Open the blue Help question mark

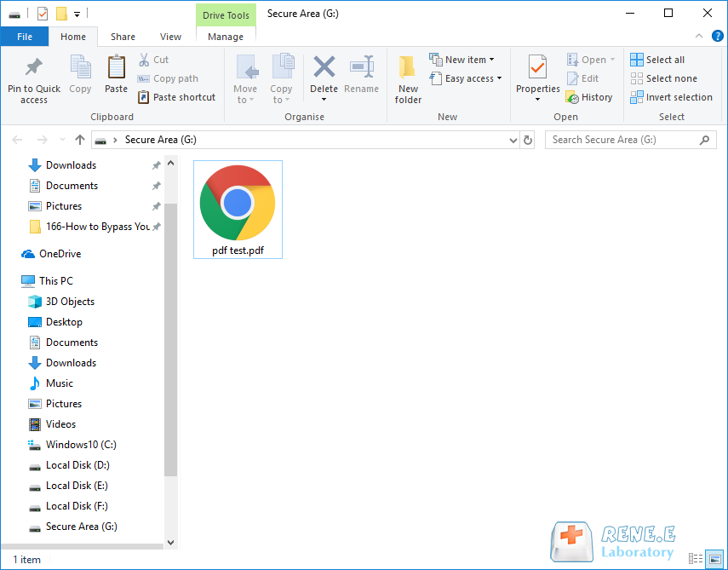pos(717,37)
